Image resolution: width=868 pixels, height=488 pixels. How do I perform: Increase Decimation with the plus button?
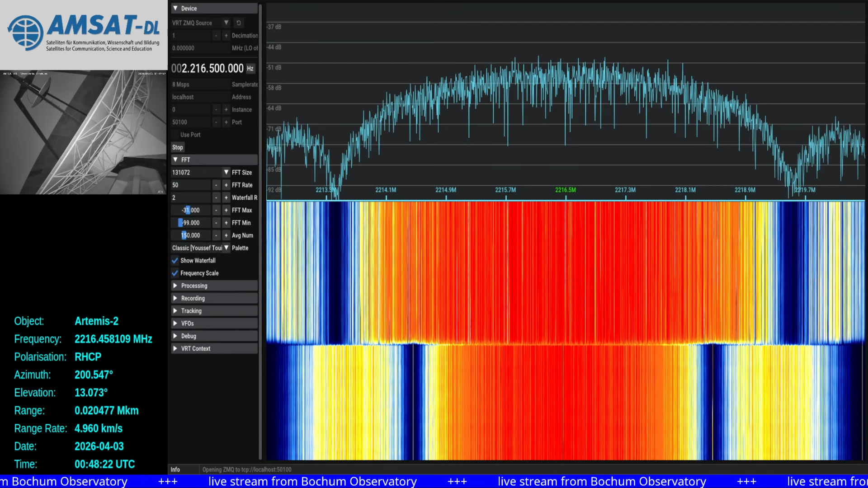226,35
